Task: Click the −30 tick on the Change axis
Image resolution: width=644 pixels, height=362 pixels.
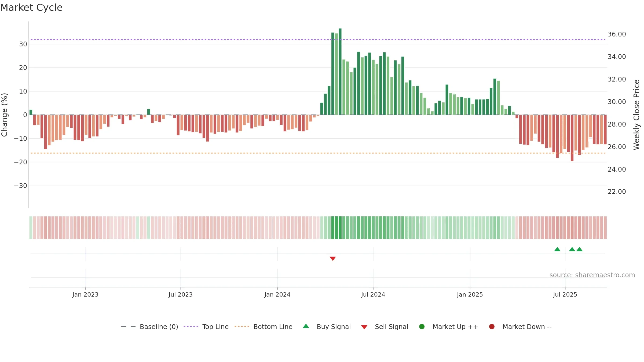Action: (x=21, y=186)
